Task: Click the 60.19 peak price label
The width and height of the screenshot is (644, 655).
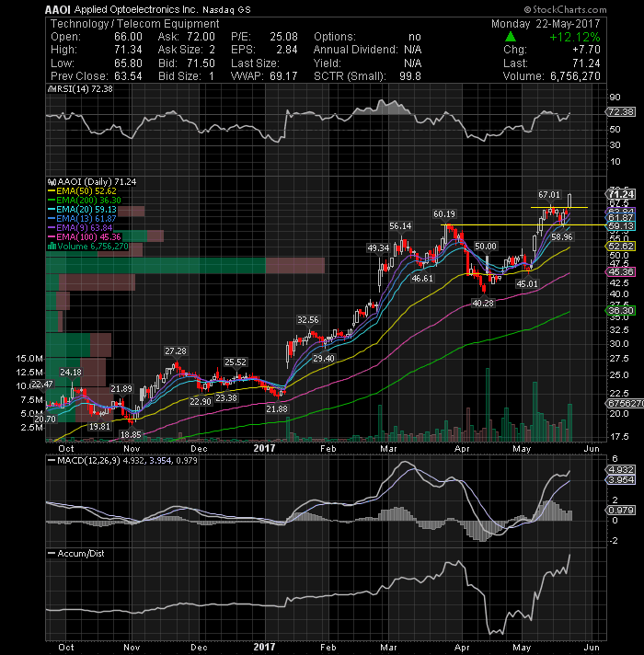Action: tap(444, 214)
